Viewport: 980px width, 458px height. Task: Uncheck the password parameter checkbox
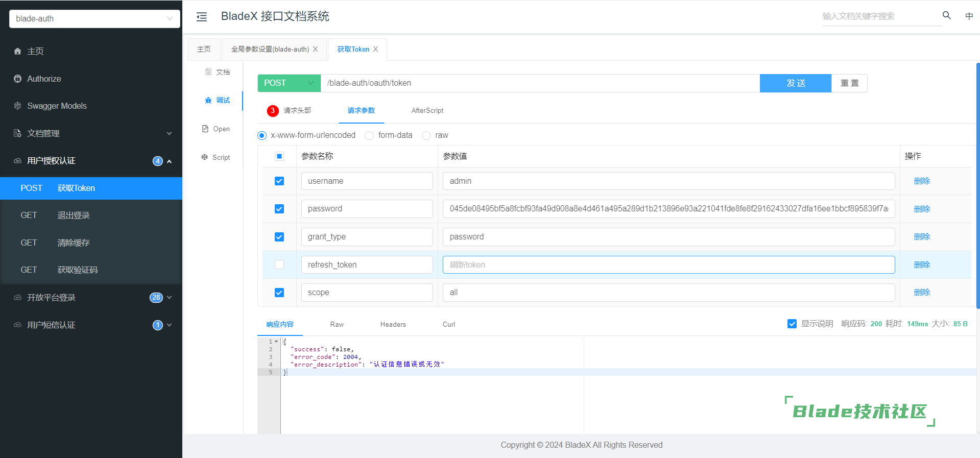pos(279,209)
